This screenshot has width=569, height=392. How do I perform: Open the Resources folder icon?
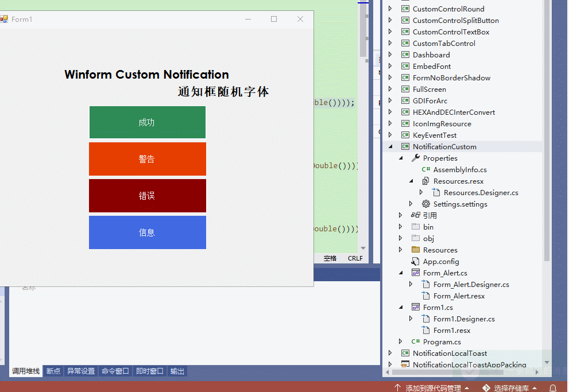click(415, 250)
